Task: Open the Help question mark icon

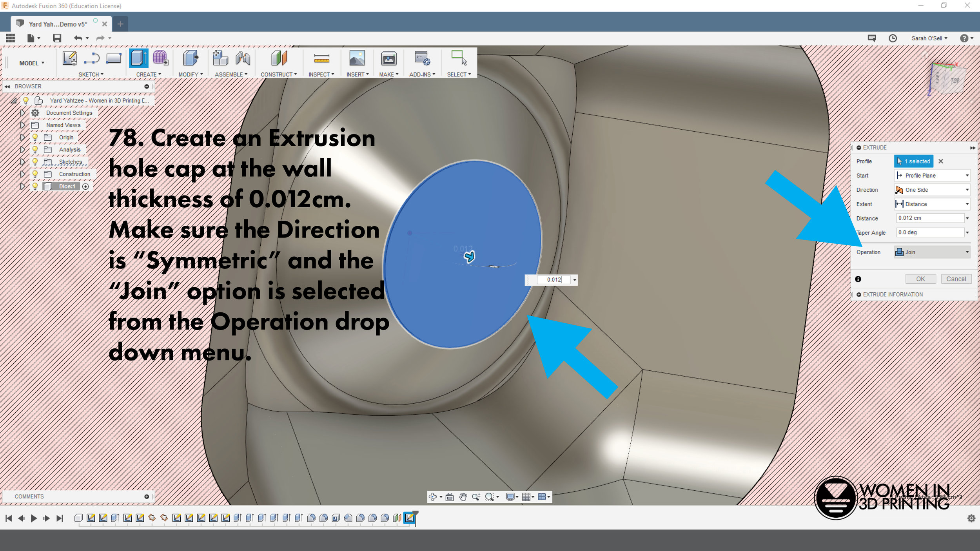Action: coord(964,38)
